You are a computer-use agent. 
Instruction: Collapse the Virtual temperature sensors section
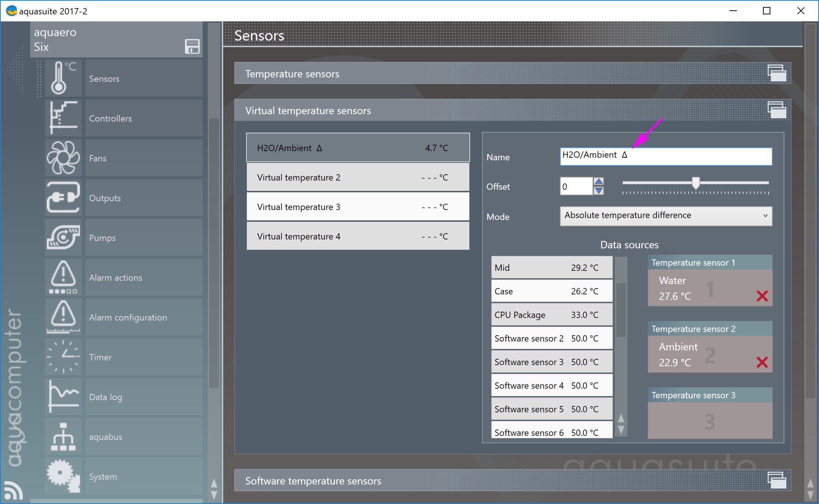777,110
